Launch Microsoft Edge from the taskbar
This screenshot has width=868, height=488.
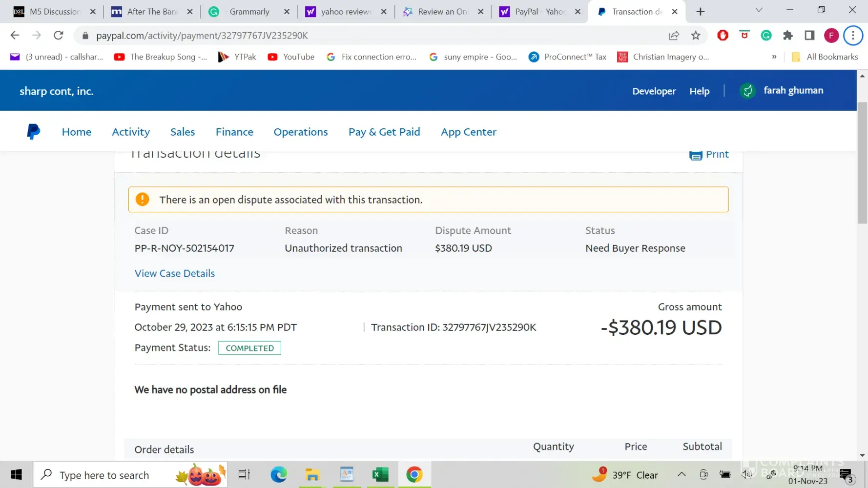coord(279,475)
